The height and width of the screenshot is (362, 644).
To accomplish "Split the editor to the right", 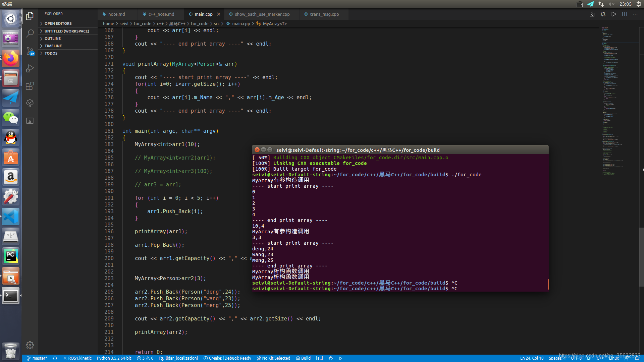I will (625, 14).
